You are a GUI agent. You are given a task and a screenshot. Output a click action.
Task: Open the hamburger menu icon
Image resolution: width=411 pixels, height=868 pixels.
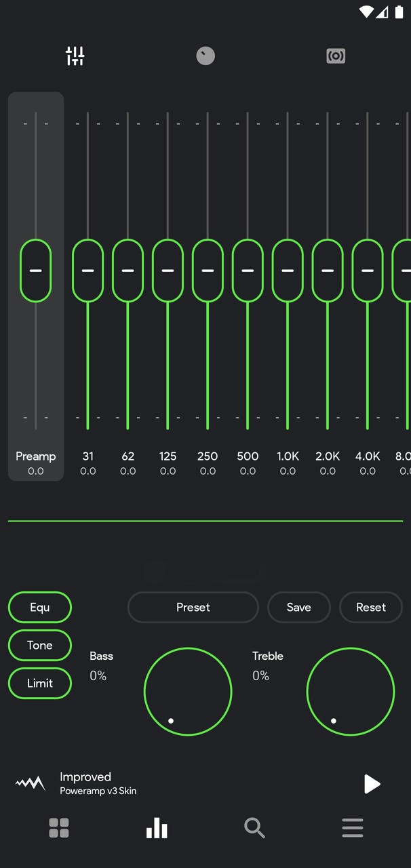tap(352, 828)
